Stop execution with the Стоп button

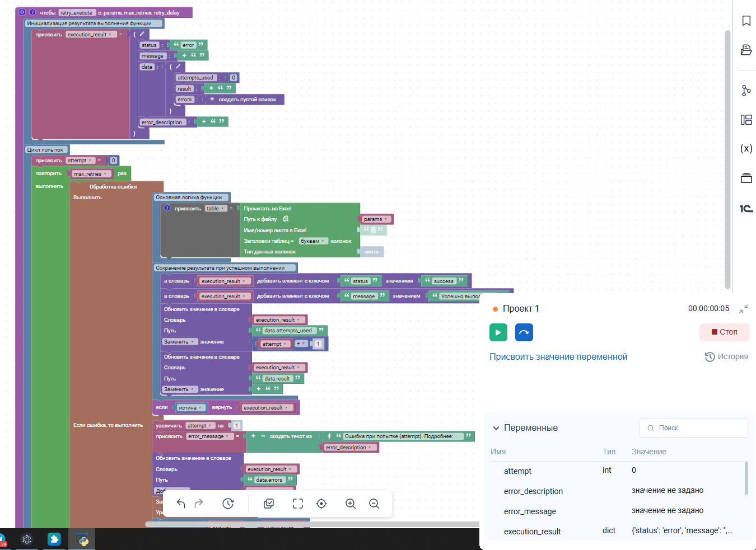point(724,332)
